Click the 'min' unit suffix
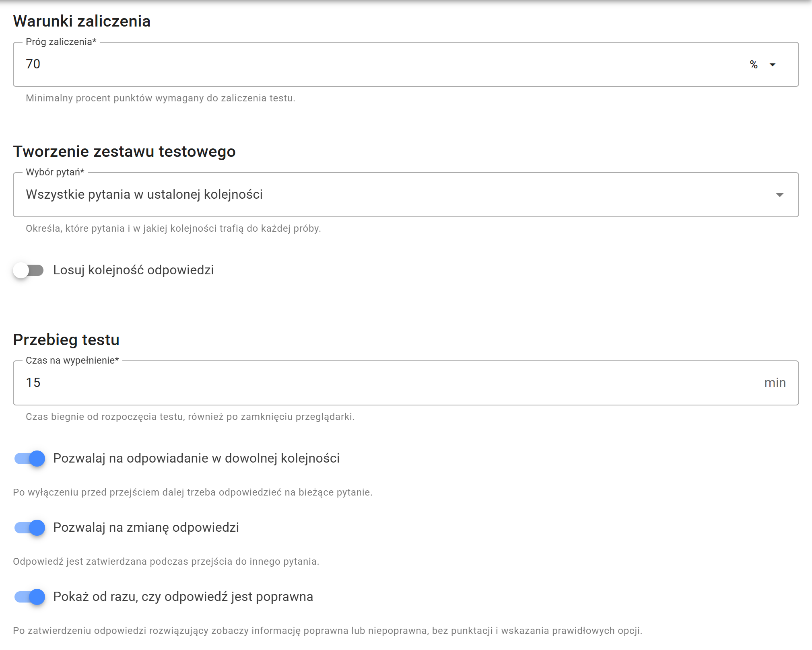 (x=775, y=383)
